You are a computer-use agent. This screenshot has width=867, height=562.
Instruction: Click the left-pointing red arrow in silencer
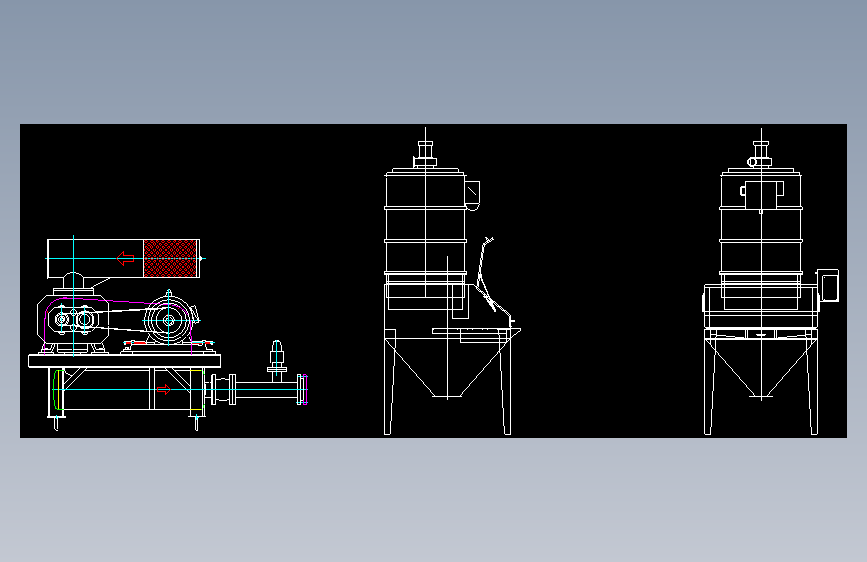point(126,258)
